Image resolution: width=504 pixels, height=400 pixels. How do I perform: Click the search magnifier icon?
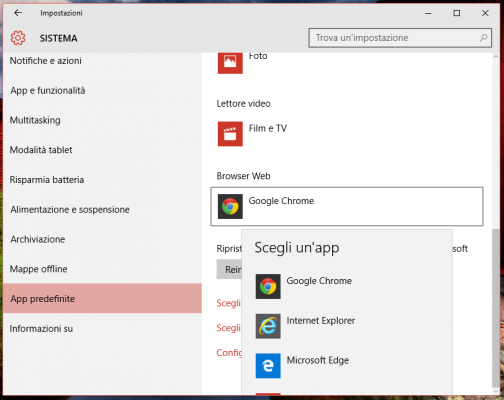point(483,38)
